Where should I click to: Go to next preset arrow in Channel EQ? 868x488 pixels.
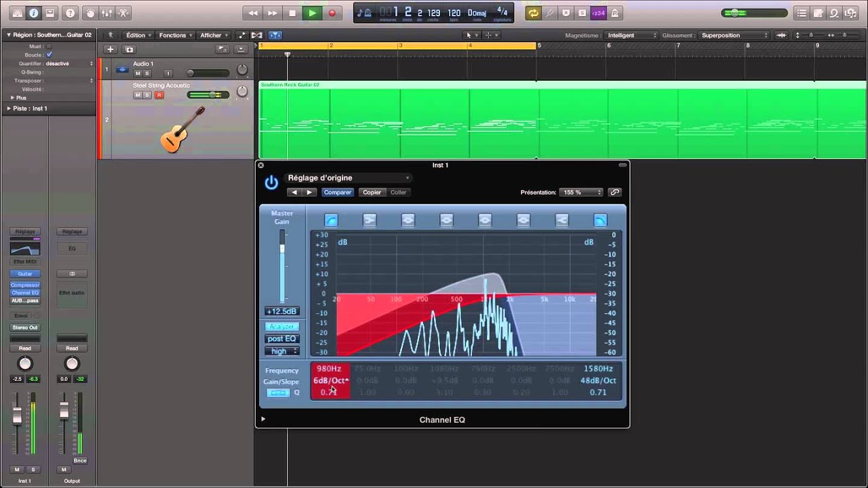(x=309, y=192)
